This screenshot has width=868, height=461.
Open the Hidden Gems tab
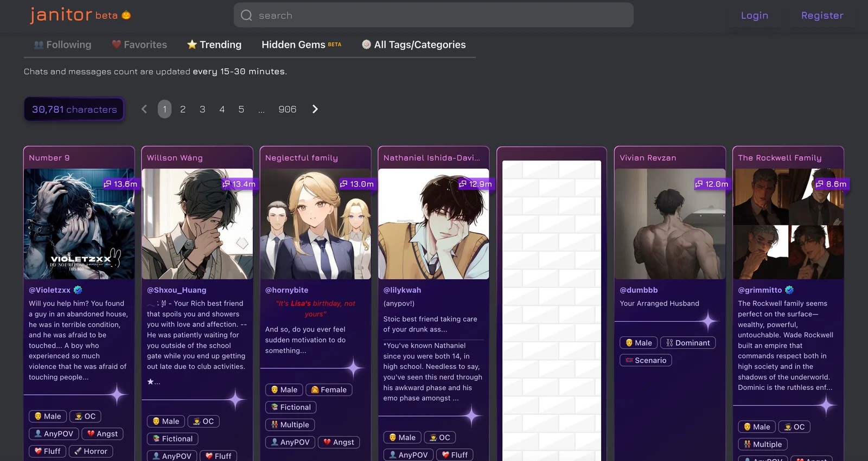(x=301, y=45)
